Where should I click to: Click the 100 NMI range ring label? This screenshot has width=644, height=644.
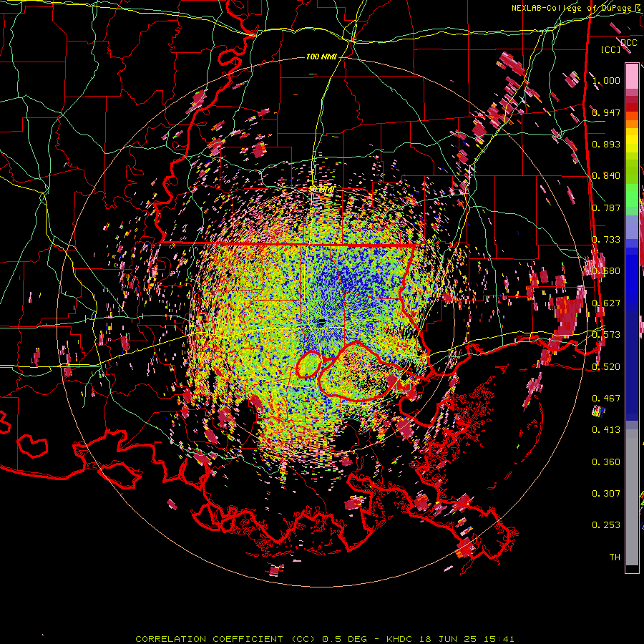[x=321, y=57]
